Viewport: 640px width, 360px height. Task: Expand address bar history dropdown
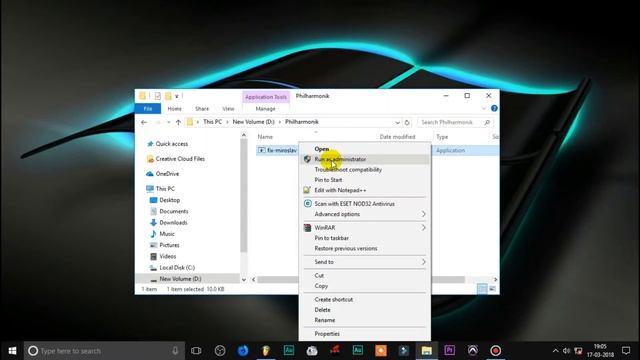[397, 122]
